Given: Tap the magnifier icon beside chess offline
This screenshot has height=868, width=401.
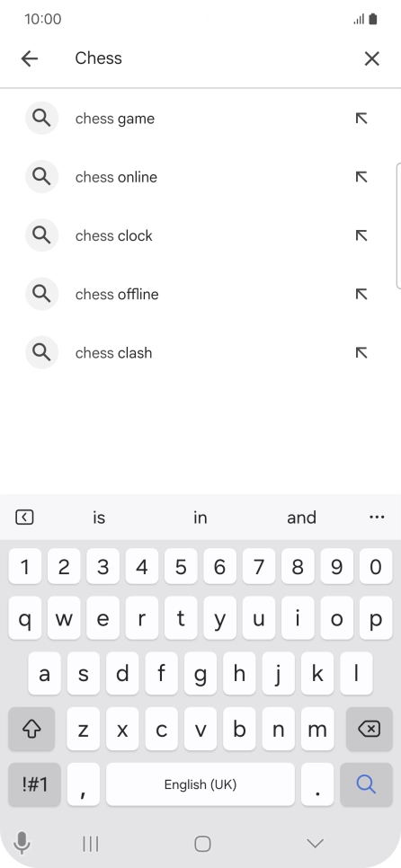Looking at the screenshot, I should point(41,294).
